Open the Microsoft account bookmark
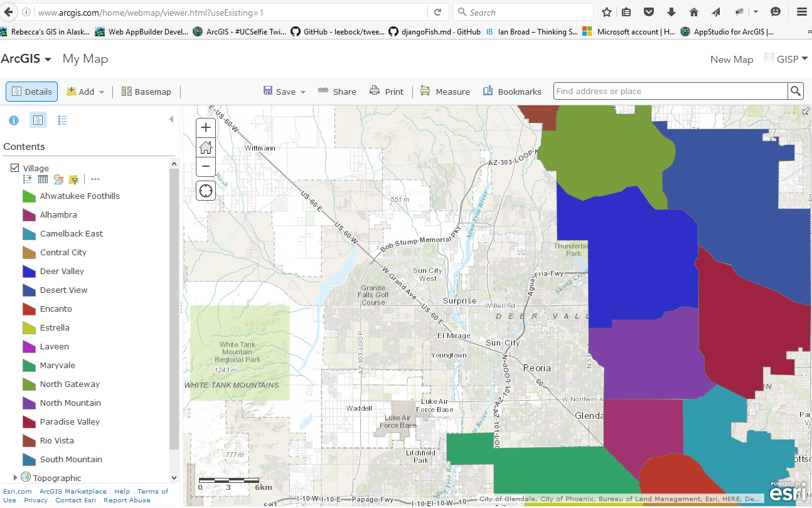This screenshot has width=812, height=508. 629,31
